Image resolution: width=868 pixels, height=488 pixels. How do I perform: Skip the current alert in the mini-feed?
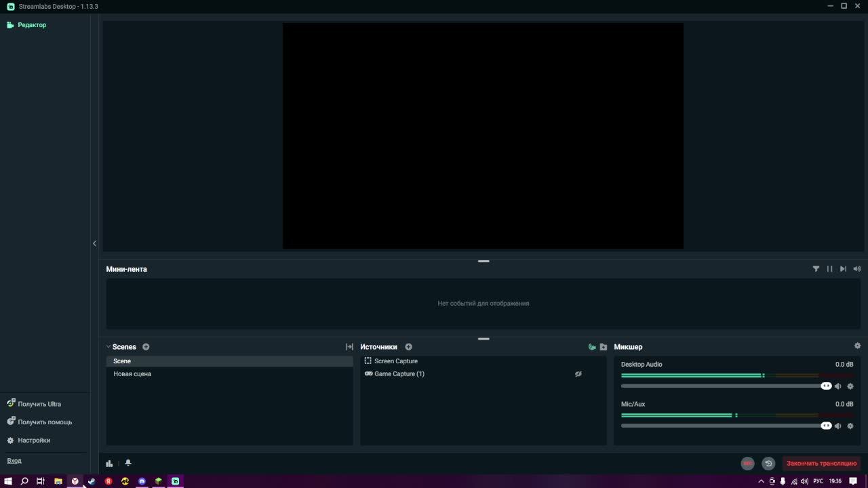(x=843, y=269)
